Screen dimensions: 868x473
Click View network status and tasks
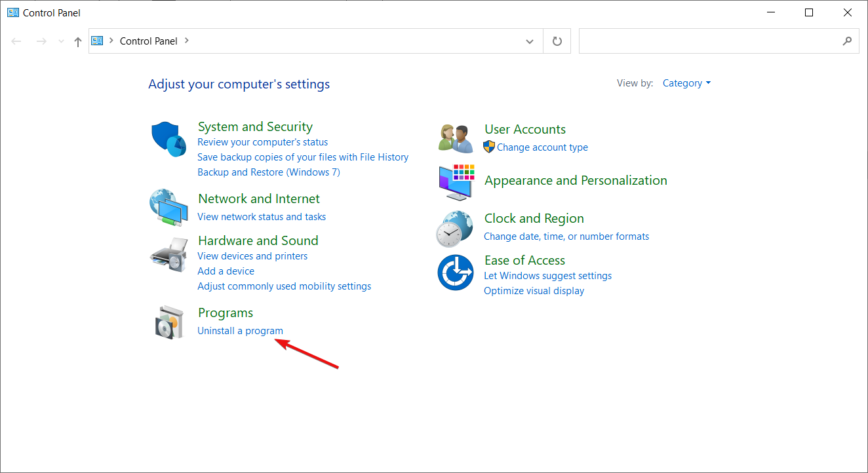262,216
